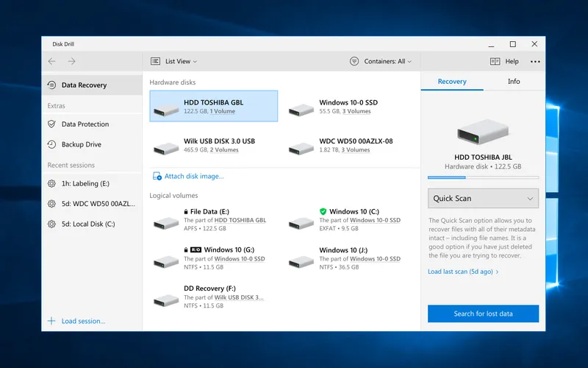Image resolution: width=588 pixels, height=368 pixels.
Task: Select the Windows 10 (J:) volume name
Action: click(343, 250)
